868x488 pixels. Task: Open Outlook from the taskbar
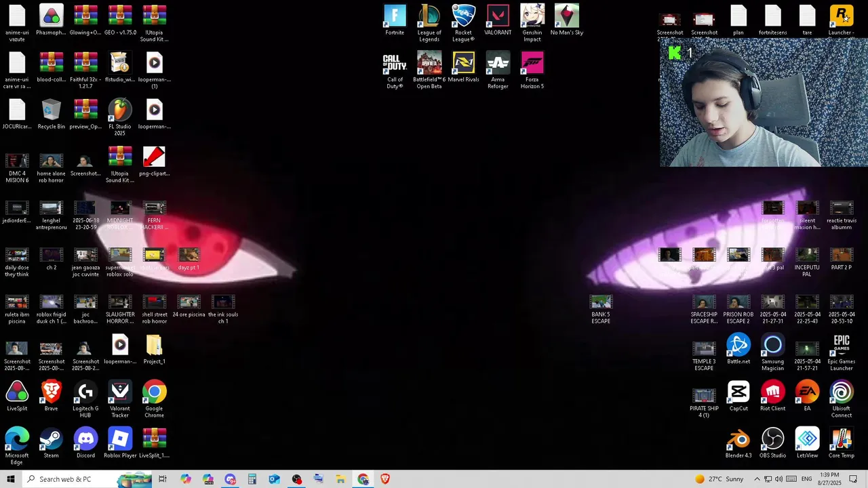[274, 479]
